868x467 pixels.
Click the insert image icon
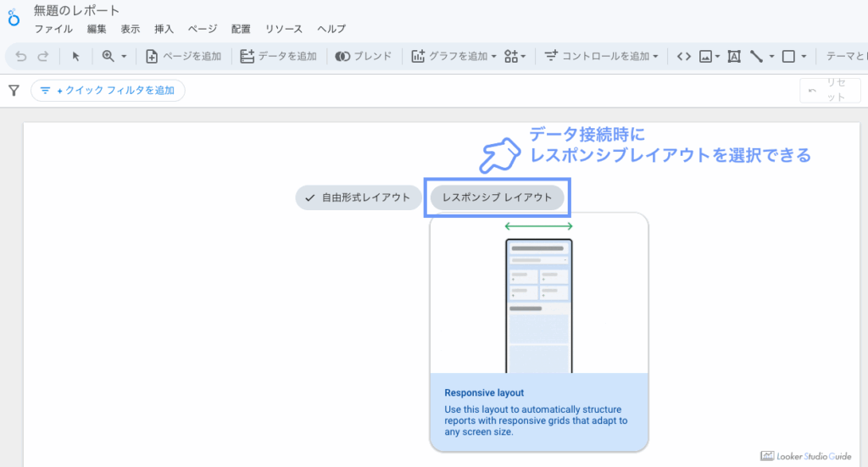pyautogui.click(x=705, y=57)
